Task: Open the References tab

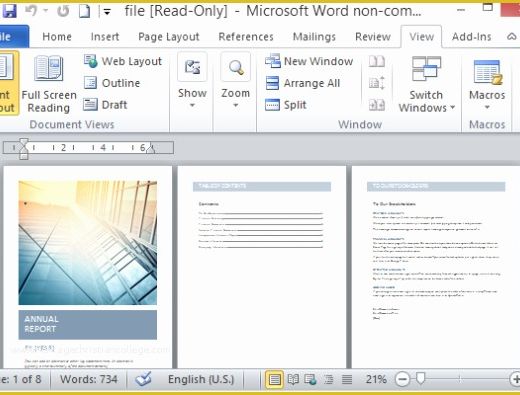Action: tap(246, 36)
